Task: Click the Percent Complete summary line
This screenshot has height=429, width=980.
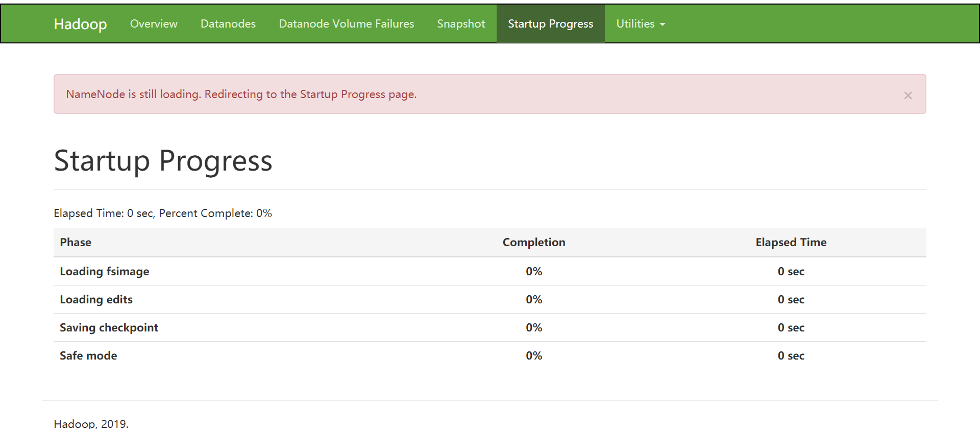Action: pyautogui.click(x=163, y=213)
